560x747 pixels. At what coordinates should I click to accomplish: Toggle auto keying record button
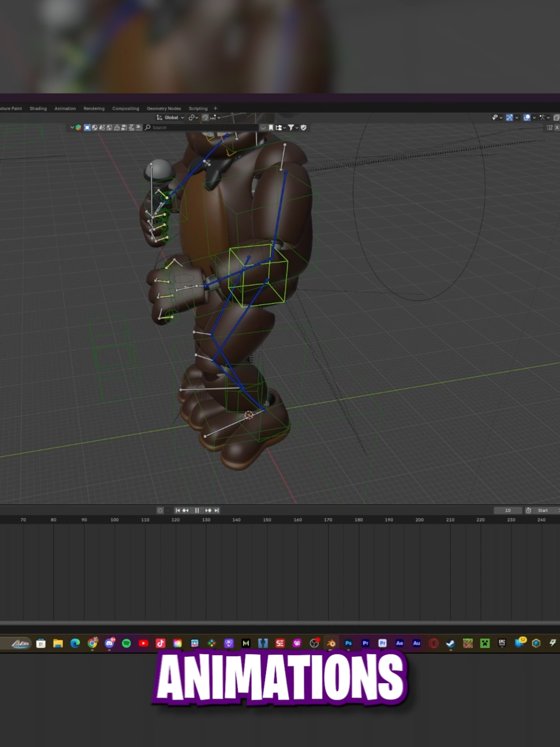[x=160, y=510]
